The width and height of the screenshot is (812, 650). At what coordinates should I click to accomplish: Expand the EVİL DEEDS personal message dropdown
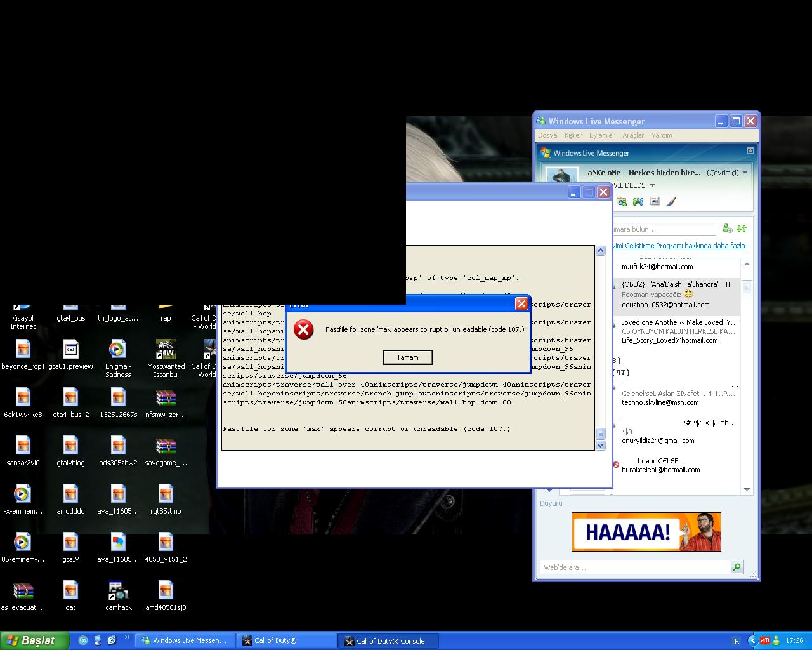point(652,185)
